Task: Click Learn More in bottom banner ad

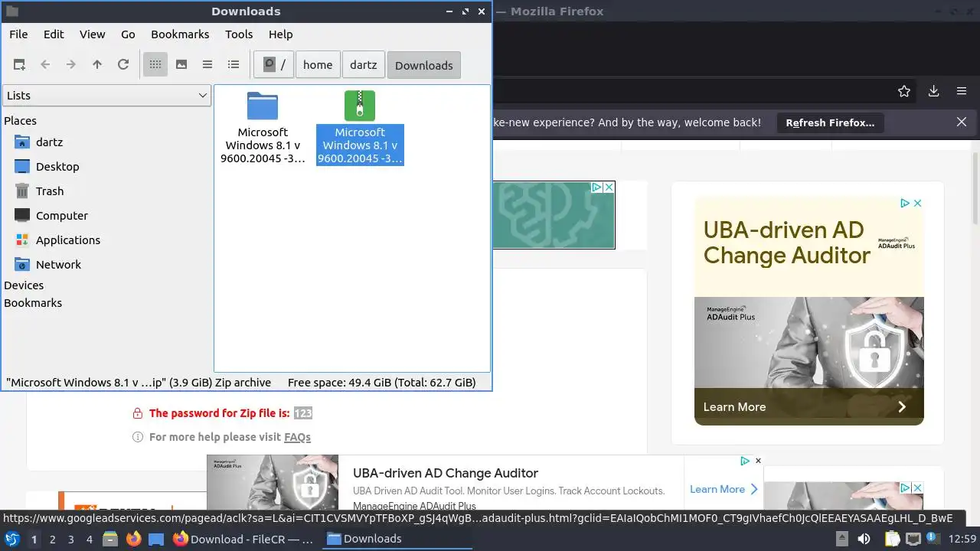Action: click(724, 489)
